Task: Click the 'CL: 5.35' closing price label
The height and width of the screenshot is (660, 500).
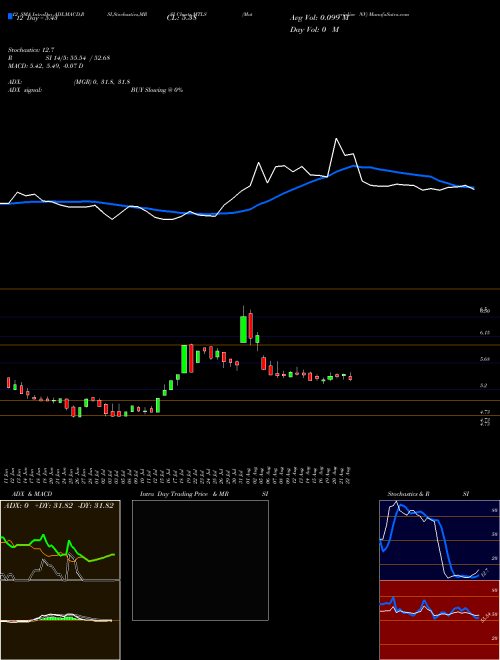Action: click(x=181, y=18)
